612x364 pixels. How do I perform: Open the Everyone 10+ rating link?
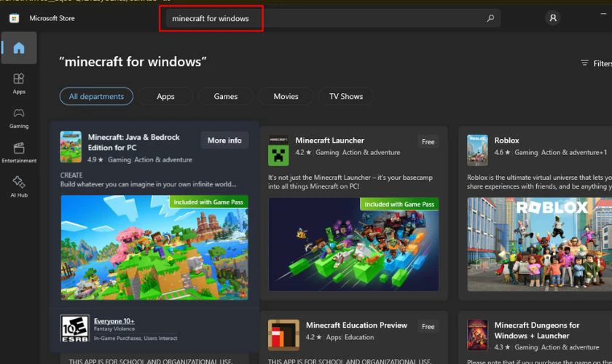coord(114,321)
